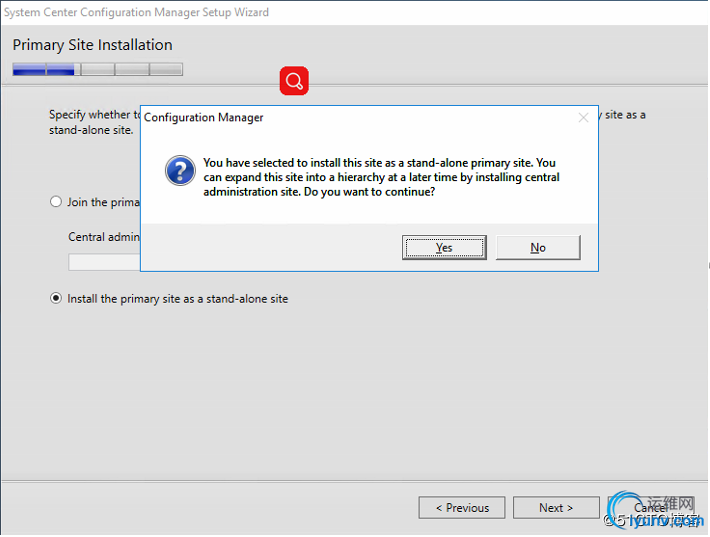
Task: Decline by clicking the No button
Action: click(538, 247)
